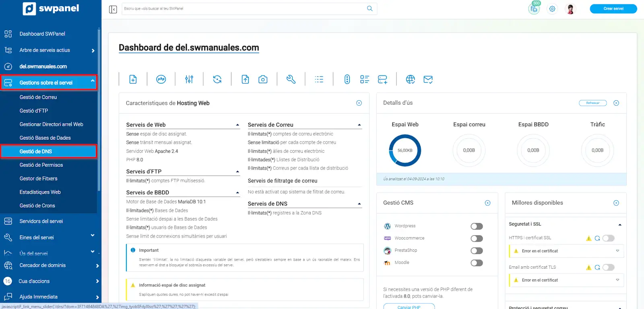Open the sliders configuration toolbar icon

pos(189,79)
